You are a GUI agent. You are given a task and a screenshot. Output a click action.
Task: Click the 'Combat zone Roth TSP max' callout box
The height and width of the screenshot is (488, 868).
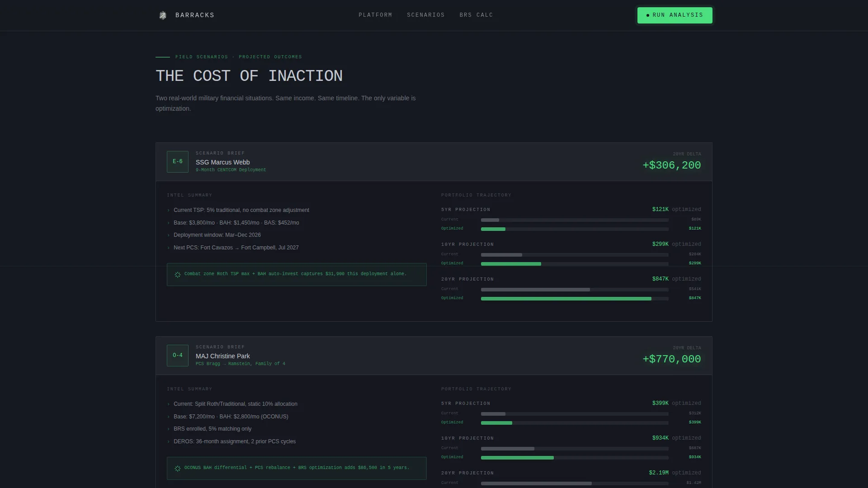pos(297,274)
